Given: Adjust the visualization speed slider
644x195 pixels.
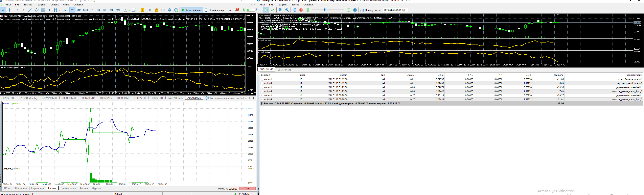Looking at the screenshot, I should [x=325, y=10].
